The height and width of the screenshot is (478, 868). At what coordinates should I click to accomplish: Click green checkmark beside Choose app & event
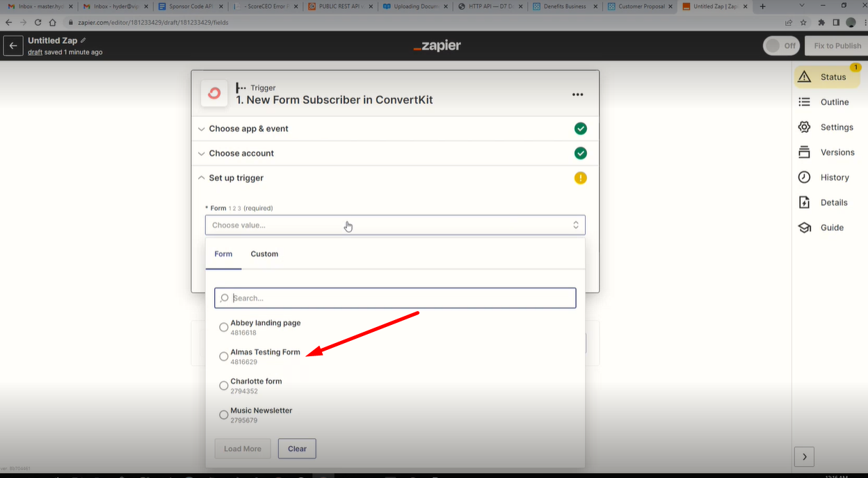click(581, 129)
